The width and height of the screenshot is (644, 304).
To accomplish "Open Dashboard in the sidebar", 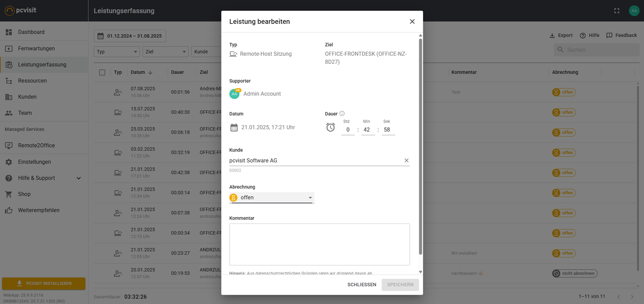I will [x=31, y=32].
